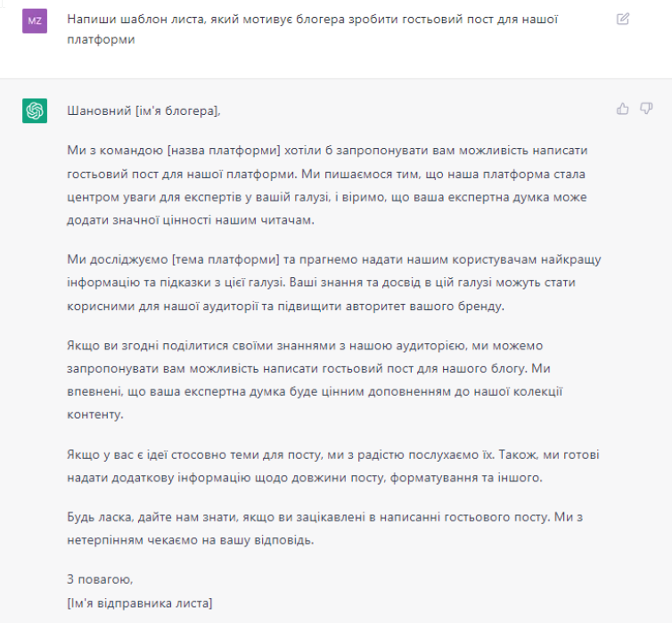This screenshot has width=672, height=623.
Task: Give thumbs down to the response
Action: (x=646, y=109)
